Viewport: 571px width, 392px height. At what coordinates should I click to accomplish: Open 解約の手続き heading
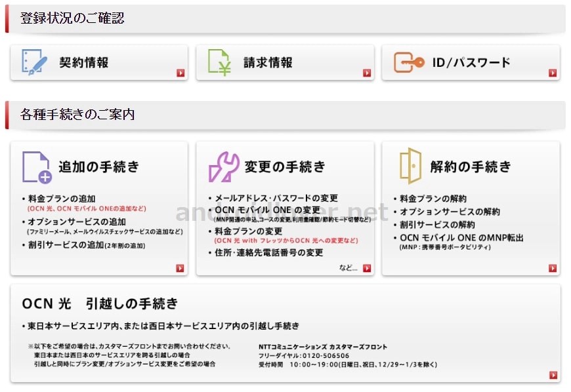click(x=471, y=167)
